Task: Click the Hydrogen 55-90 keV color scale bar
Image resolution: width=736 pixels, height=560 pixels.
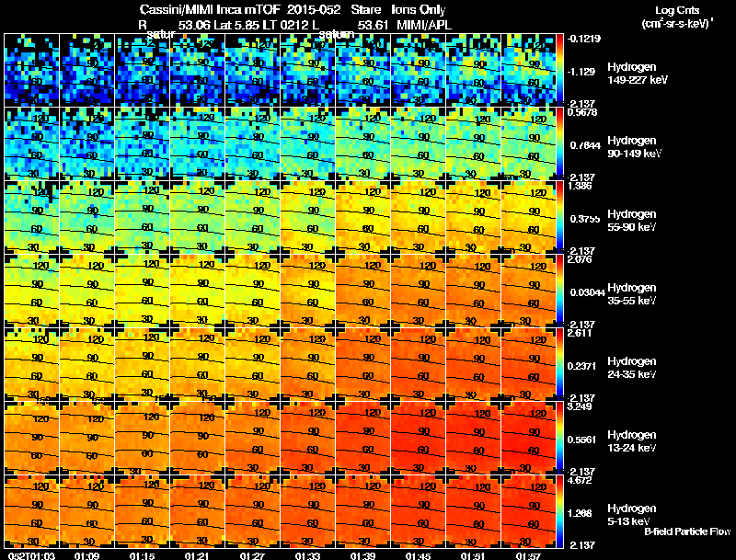Action: [x=559, y=217]
